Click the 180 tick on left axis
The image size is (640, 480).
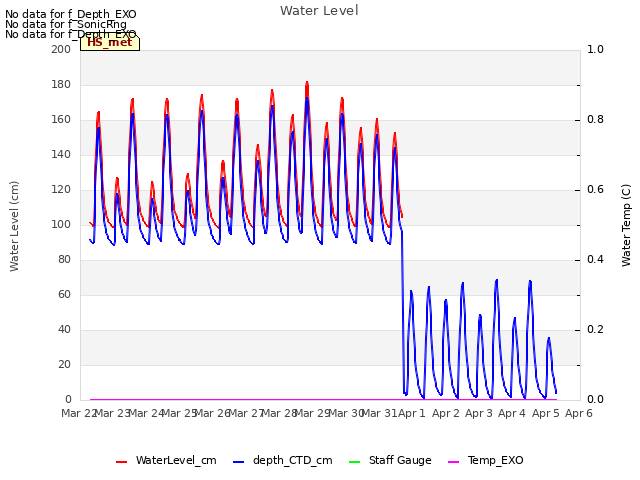tap(61, 84)
